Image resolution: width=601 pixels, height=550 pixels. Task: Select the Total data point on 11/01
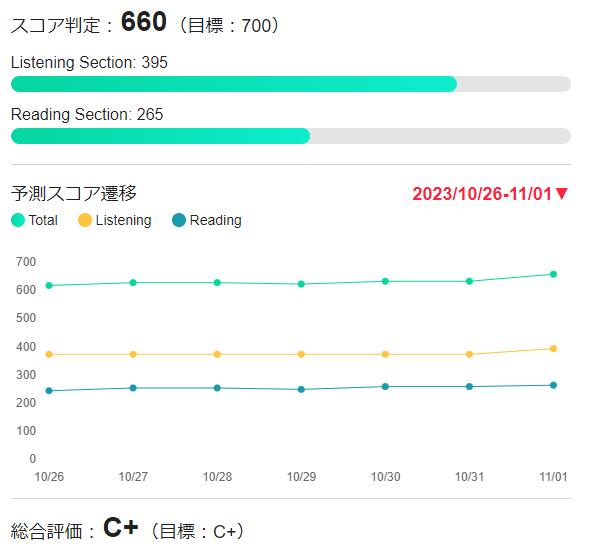point(553,274)
